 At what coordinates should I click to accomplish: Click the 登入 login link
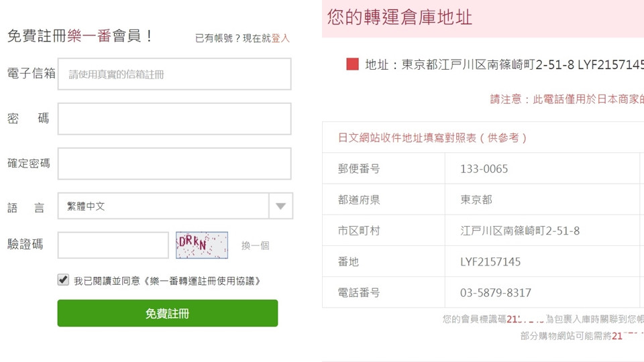[280, 38]
